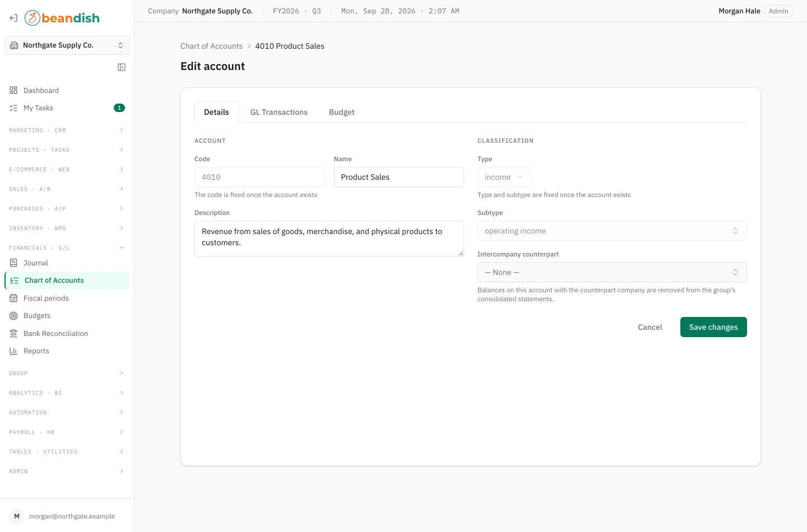The image size is (807, 532).
Task: Expand the Sales - A/R section
Action: click(67, 189)
